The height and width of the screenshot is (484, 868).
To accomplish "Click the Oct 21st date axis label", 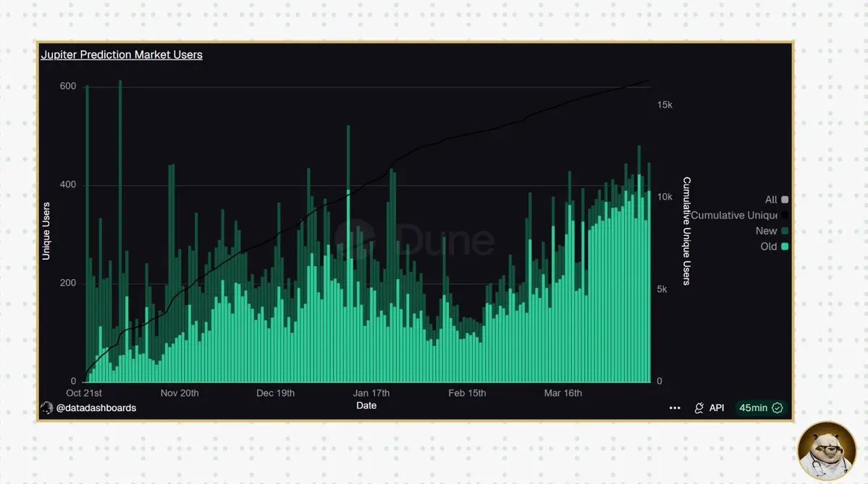I will point(83,394).
